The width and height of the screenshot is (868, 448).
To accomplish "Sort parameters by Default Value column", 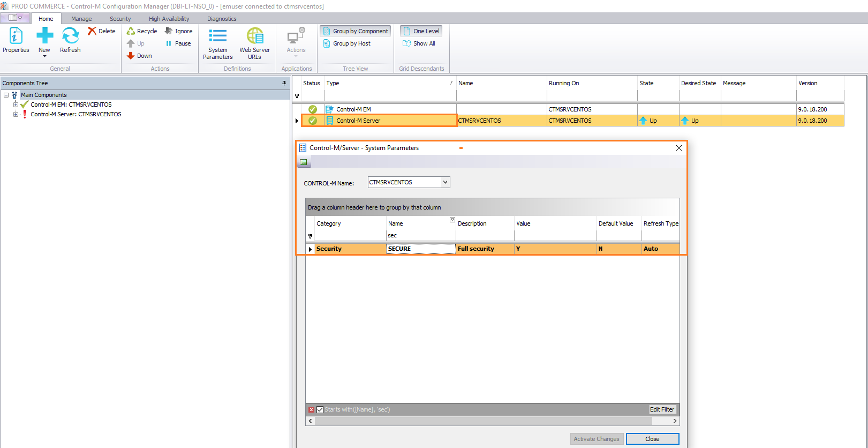I will 619,223.
